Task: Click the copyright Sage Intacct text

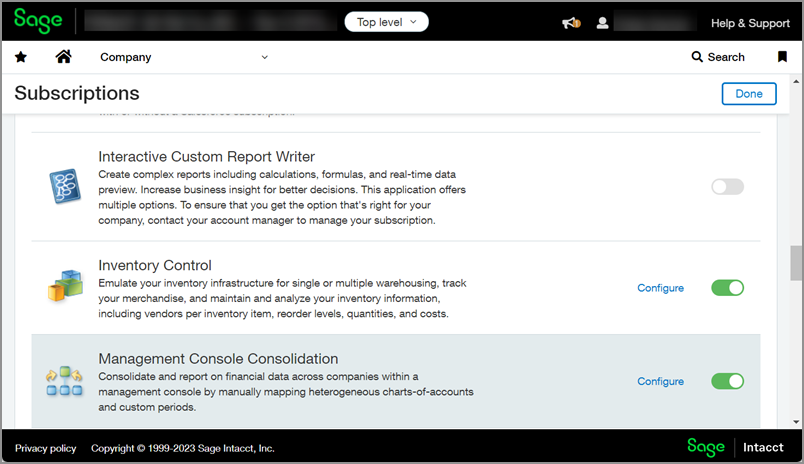Action: point(183,448)
